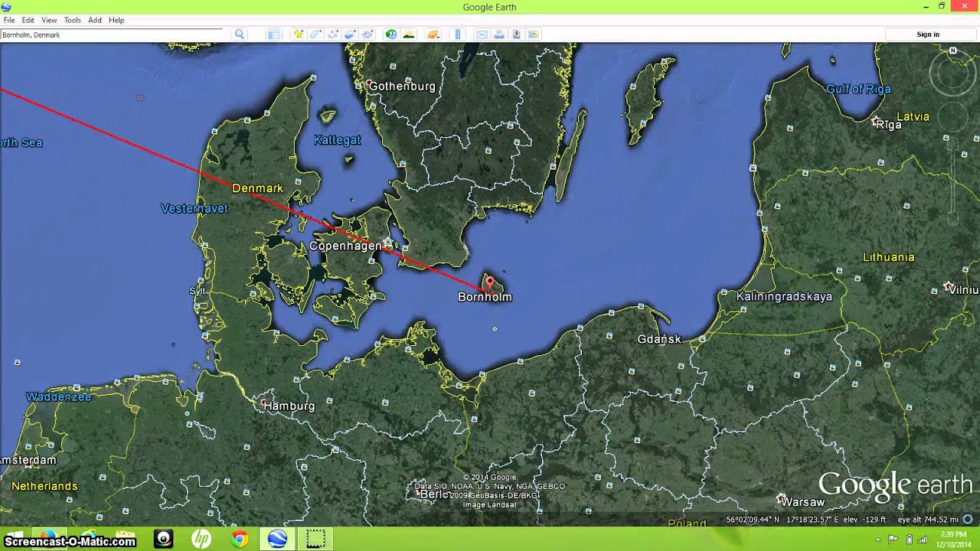Open the File menu

[x=9, y=20]
